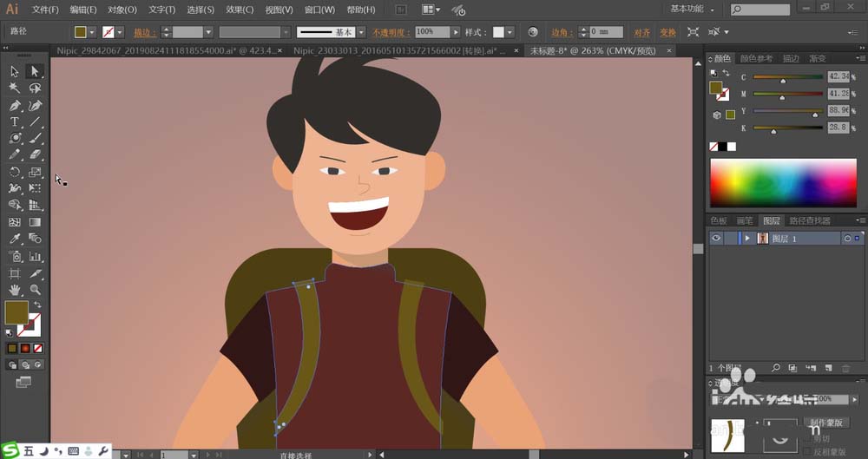Switch to solid Color fill mode button

point(11,348)
